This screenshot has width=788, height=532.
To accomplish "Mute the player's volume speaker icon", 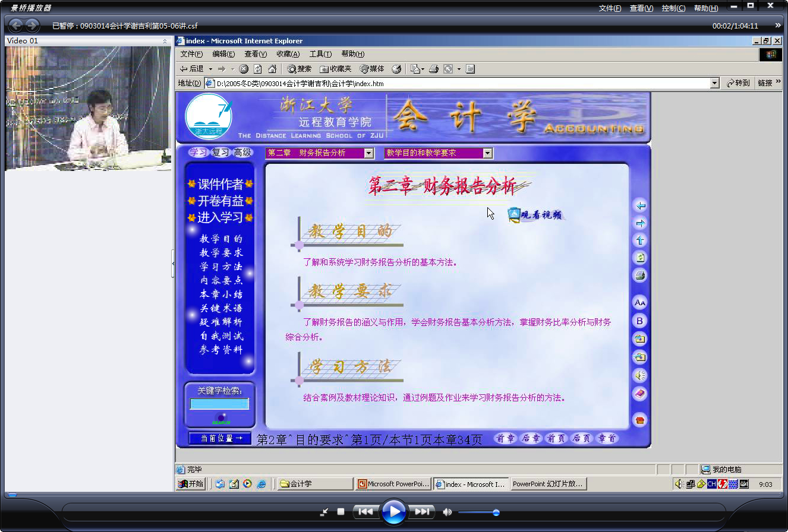I will click(x=447, y=512).
